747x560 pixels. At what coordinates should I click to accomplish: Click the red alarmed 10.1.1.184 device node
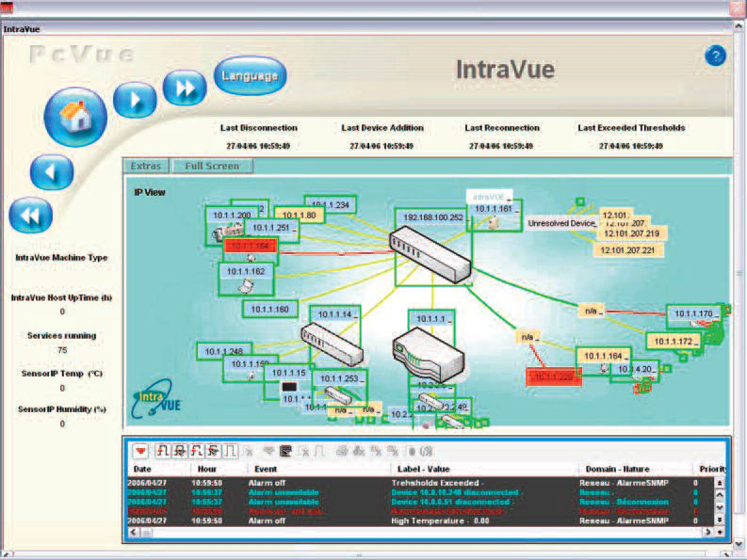252,246
